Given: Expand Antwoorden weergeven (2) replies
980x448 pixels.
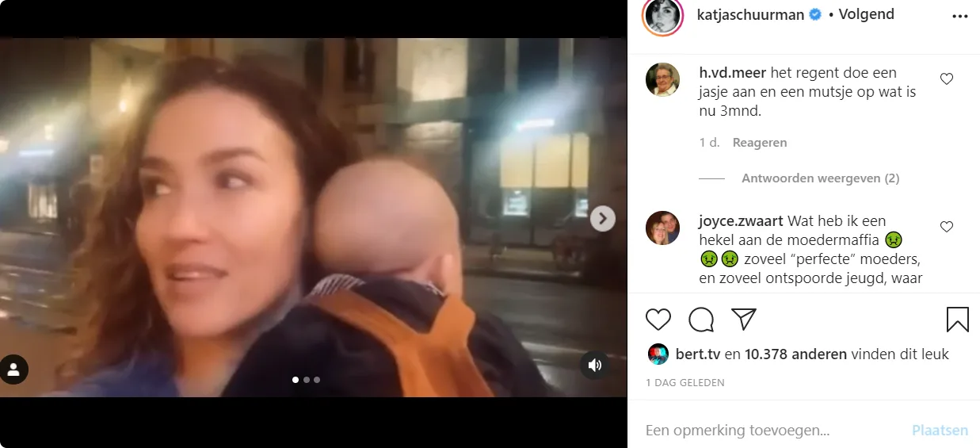Looking at the screenshot, I should [x=820, y=178].
